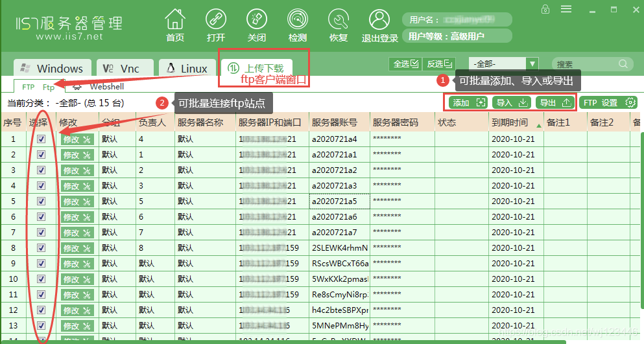Screen dimensions: 644x344
Task: Click the 打开 link icon
Action: point(216,19)
